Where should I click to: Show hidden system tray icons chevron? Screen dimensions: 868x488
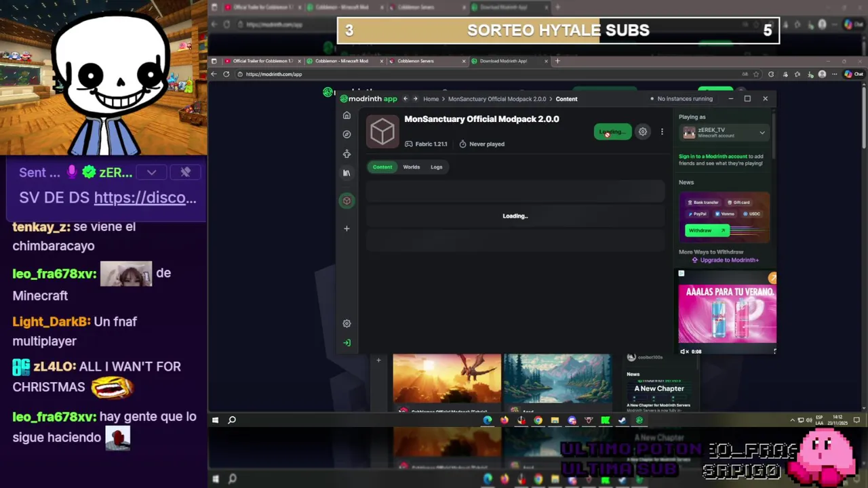[x=793, y=420]
